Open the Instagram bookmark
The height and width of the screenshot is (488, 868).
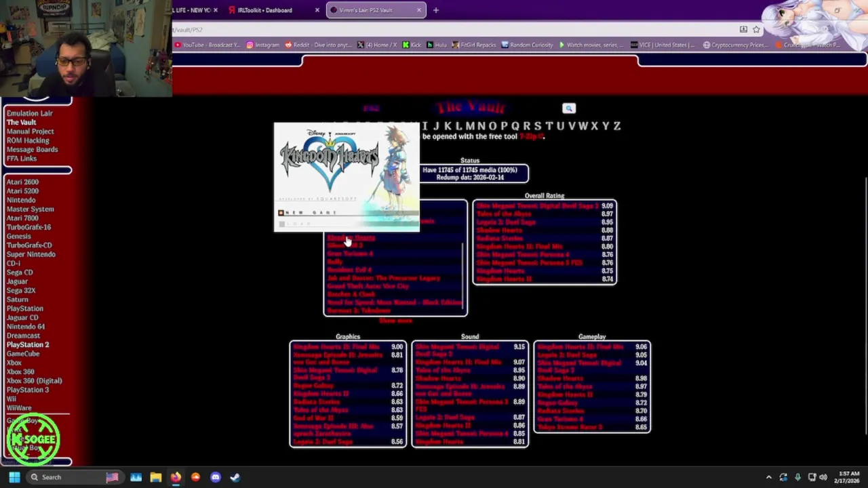pyautogui.click(x=262, y=45)
